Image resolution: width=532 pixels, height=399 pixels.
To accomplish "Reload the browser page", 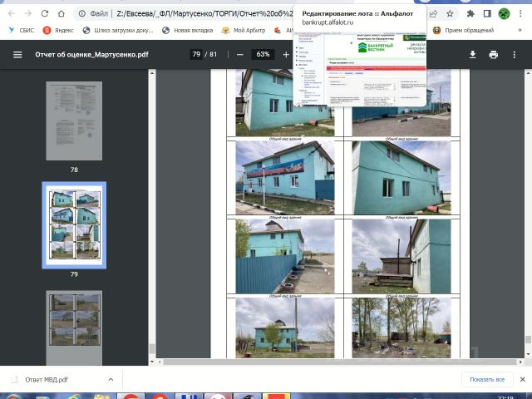I will coord(45,14).
